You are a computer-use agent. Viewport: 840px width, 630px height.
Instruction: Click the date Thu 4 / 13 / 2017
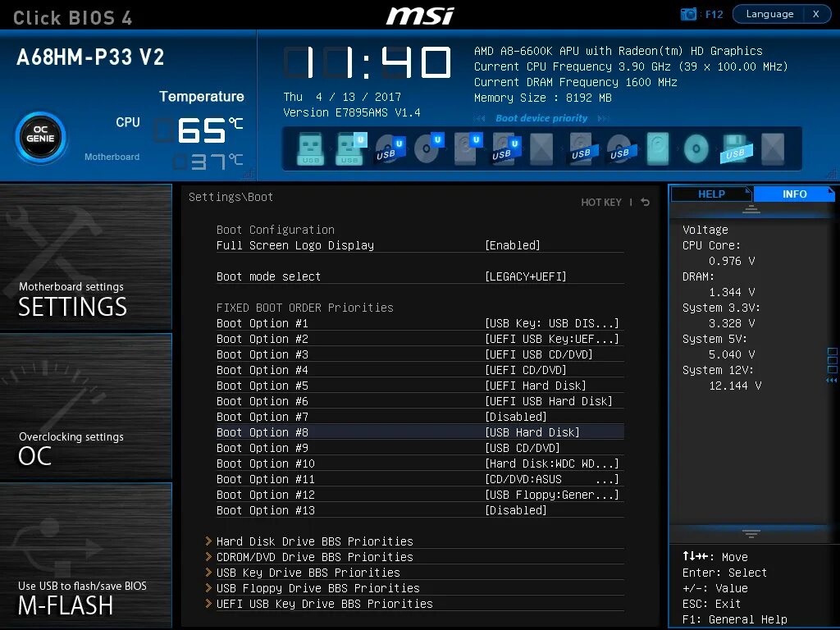(342, 97)
